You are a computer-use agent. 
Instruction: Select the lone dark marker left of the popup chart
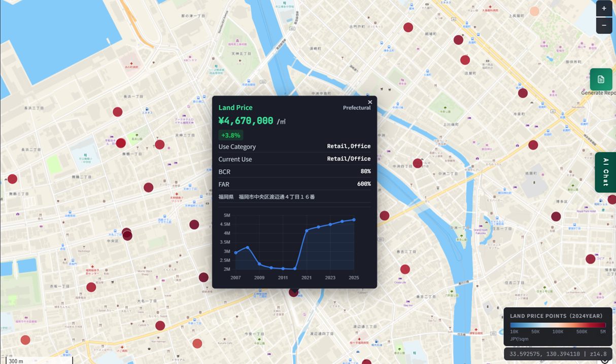click(x=194, y=225)
